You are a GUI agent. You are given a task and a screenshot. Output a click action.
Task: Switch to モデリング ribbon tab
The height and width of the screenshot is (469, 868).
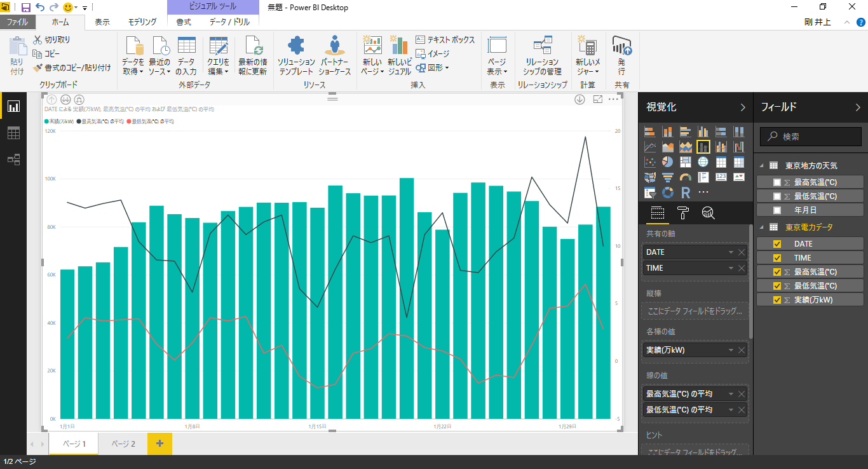(142, 22)
